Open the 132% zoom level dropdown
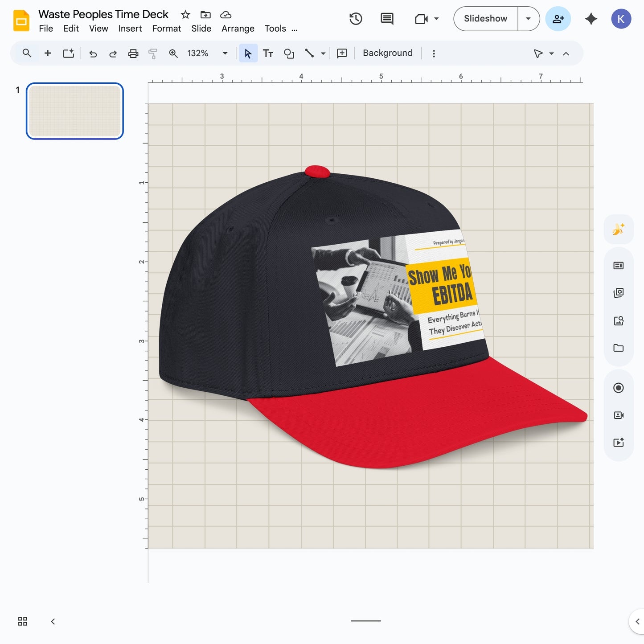This screenshot has width=644, height=644. pos(207,53)
